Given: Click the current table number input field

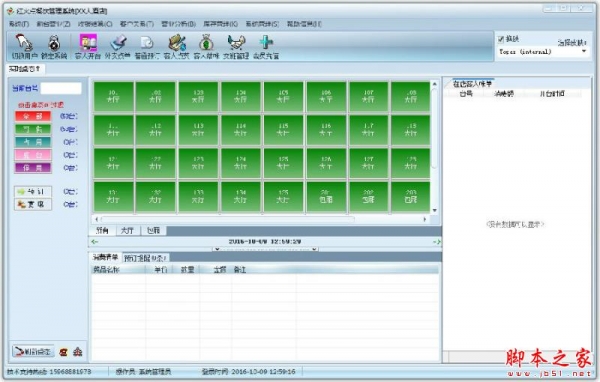Looking at the screenshot, I should coord(61,88).
